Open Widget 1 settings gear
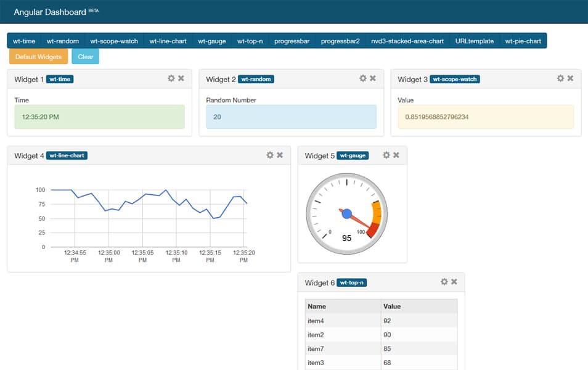 coord(171,78)
